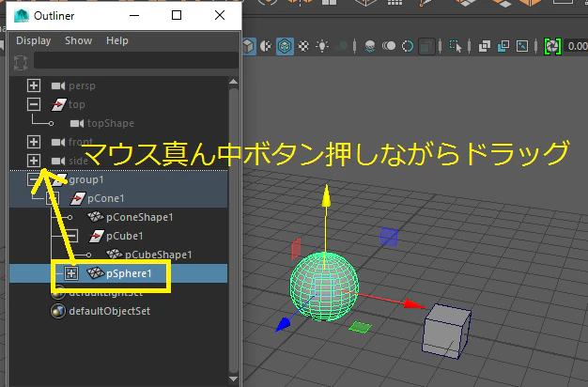Click the filter icon beside the Outliner search field
Image resolution: width=588 pixels, height=387 pixels.
click(21, 62)
